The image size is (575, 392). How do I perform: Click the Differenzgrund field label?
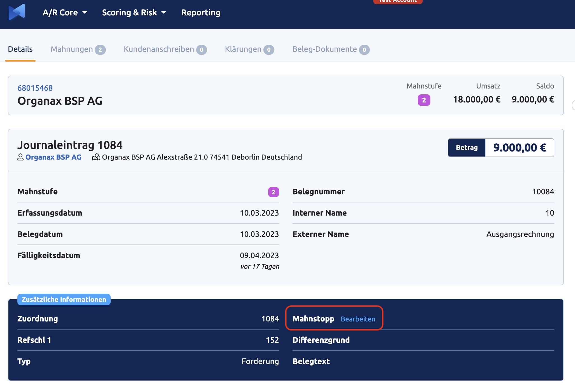point(321,340)
